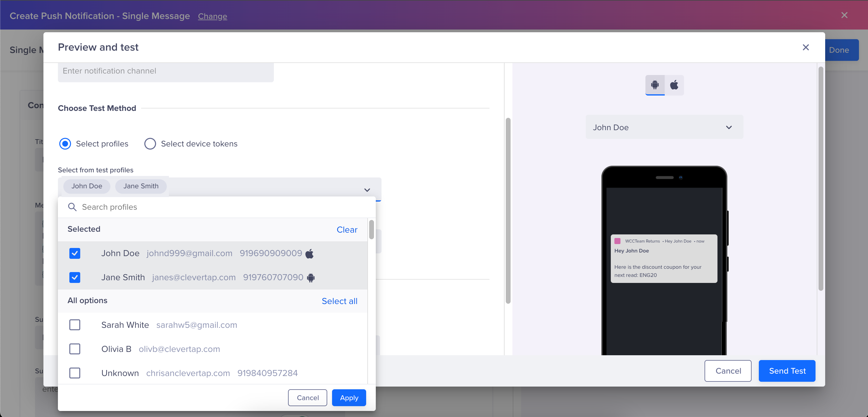Click 'Select all' in All options section
Screen dimensions: 868x417
tap(339, 301)
